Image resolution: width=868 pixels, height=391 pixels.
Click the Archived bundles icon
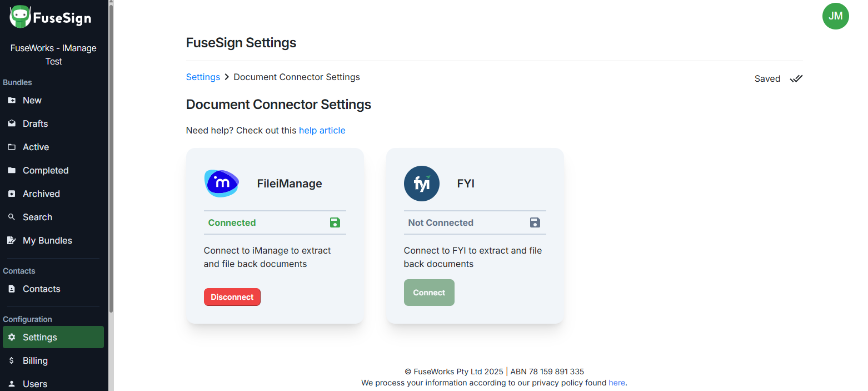coord(12,194)
